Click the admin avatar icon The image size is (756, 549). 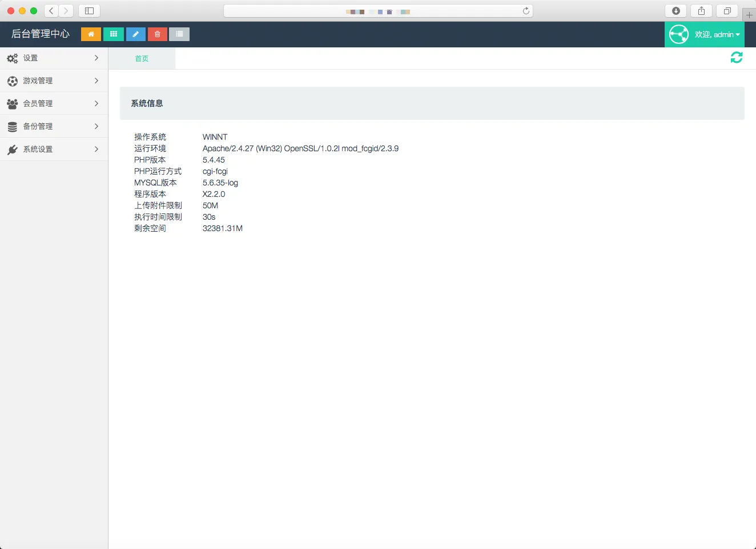679,34
